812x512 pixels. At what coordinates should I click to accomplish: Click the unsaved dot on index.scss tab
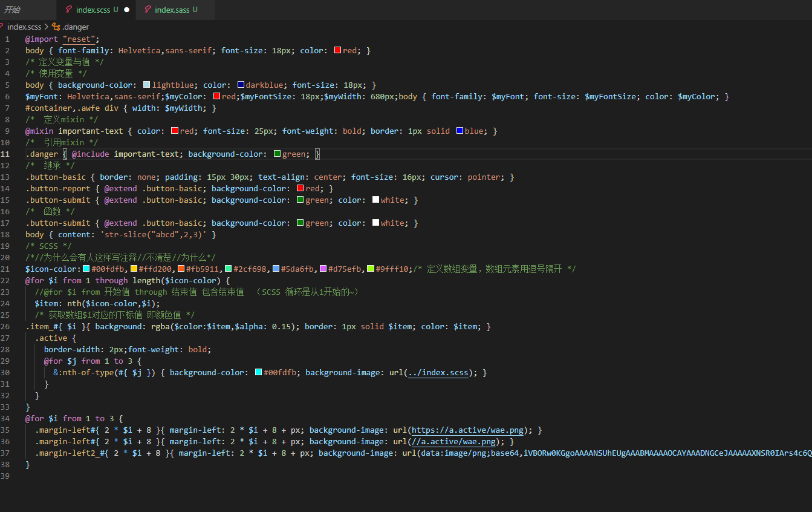[126, 10]
